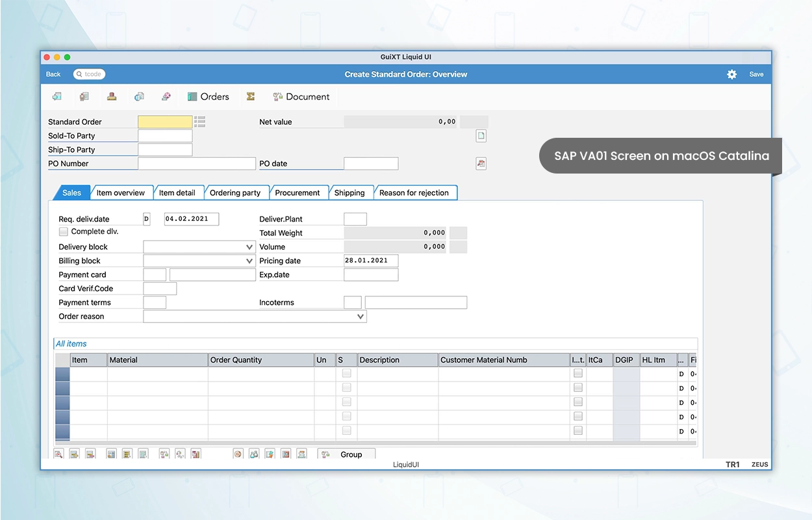The height and width of the screenshot is (520, 812).
Task: Click the magnifier item-details icon below table
Action: coord(58,454)
